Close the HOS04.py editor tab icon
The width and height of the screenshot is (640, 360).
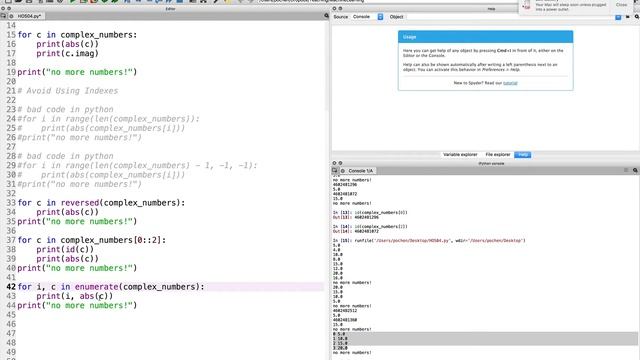point(11,16)
